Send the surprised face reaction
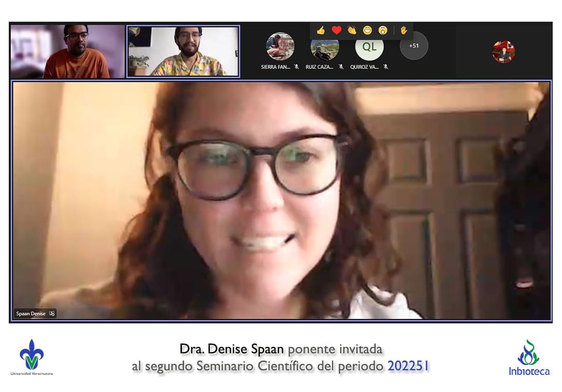The image size is (562, 392). pyautogui.click(x=383, y=30)
